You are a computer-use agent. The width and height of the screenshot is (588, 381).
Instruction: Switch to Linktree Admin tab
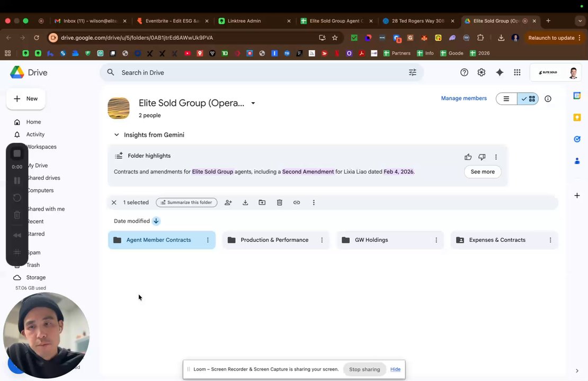tap(255, 21)
